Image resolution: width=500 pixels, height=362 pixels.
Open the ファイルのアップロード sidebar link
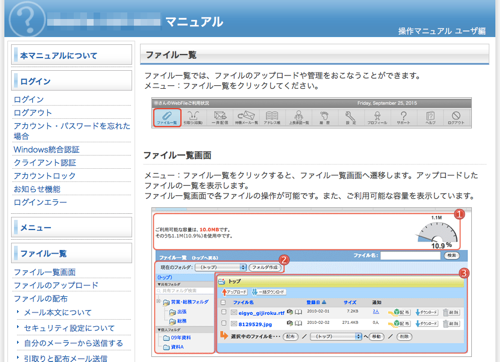coord(56,285)
